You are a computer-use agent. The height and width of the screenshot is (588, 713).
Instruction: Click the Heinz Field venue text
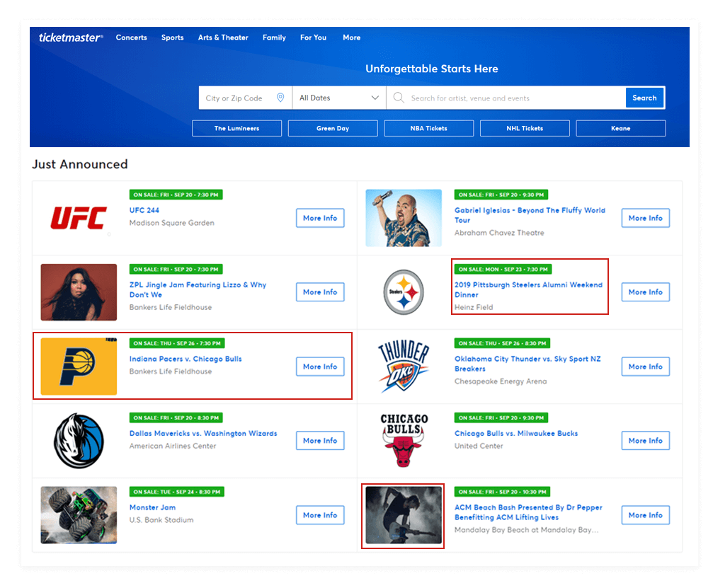(x=474, y=307)
